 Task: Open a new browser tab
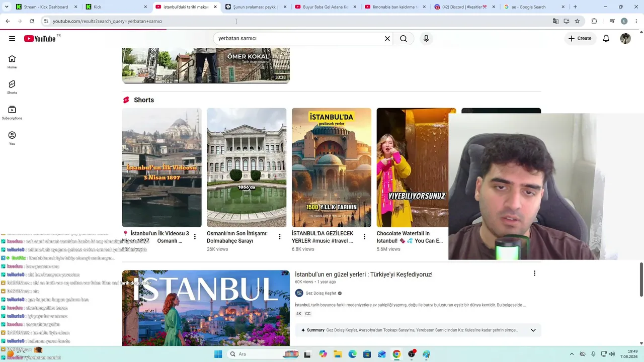tap(575, 7)
